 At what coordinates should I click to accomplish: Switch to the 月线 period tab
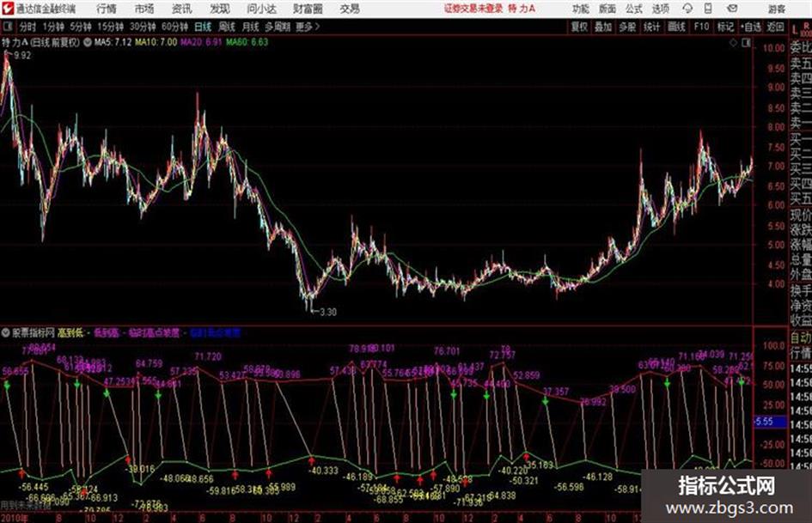(251, 27)
